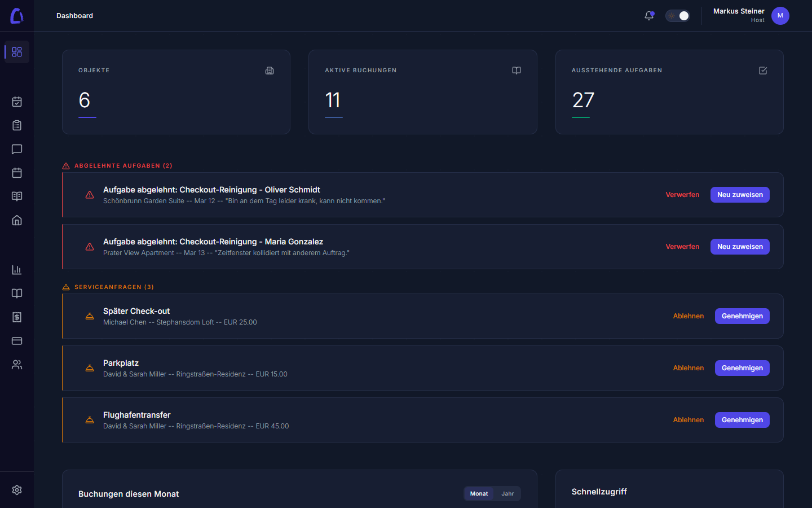Ablehnen the Parkplatz request
The image size is (812, 508).
point(688,368)
